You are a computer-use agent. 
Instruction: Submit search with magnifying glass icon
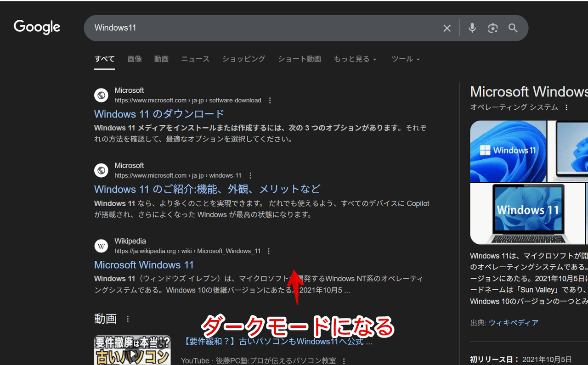[513, 28]
